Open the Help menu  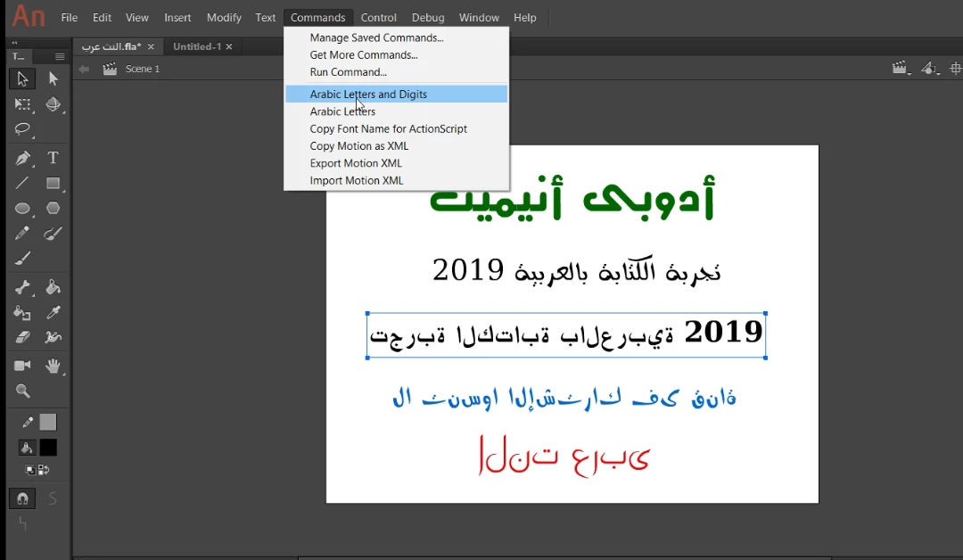pos(525,18)
